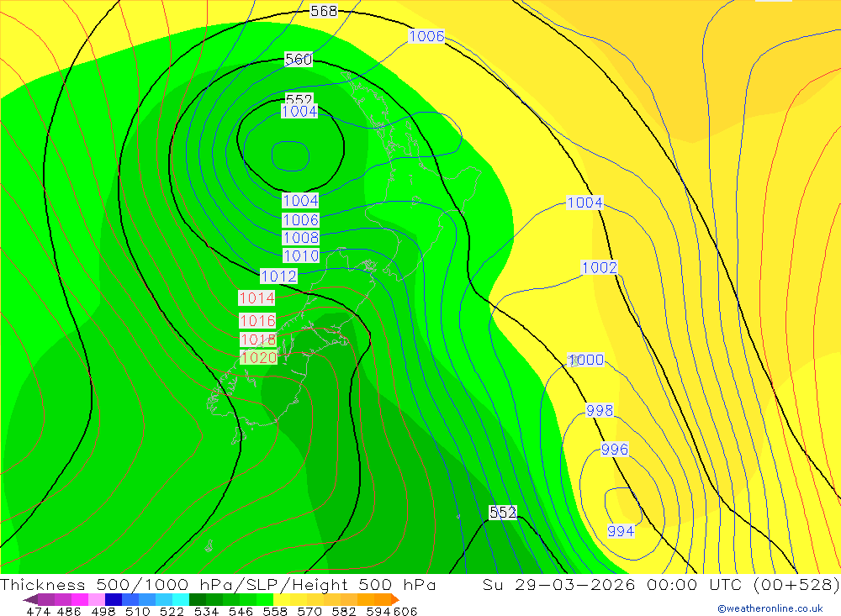Screen dimensions: 841x616
Task: Click the 498 legend value
Action: tap(103, 611)
